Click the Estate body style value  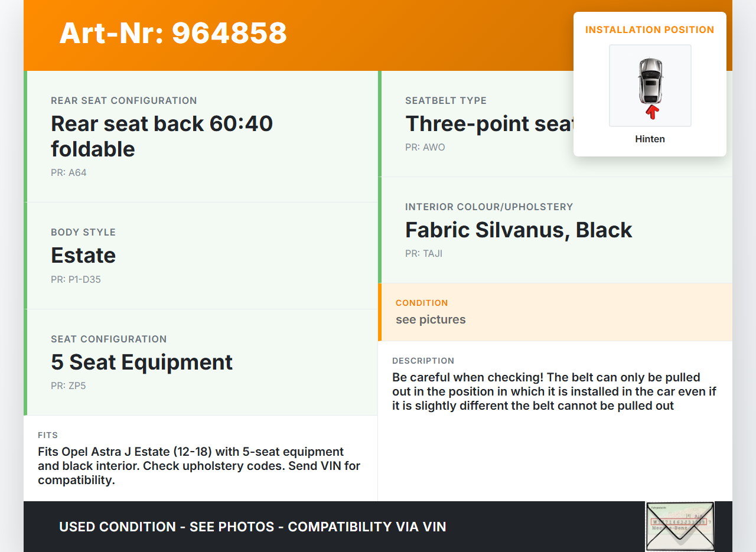pyautogui.click(x=83, y=255)
